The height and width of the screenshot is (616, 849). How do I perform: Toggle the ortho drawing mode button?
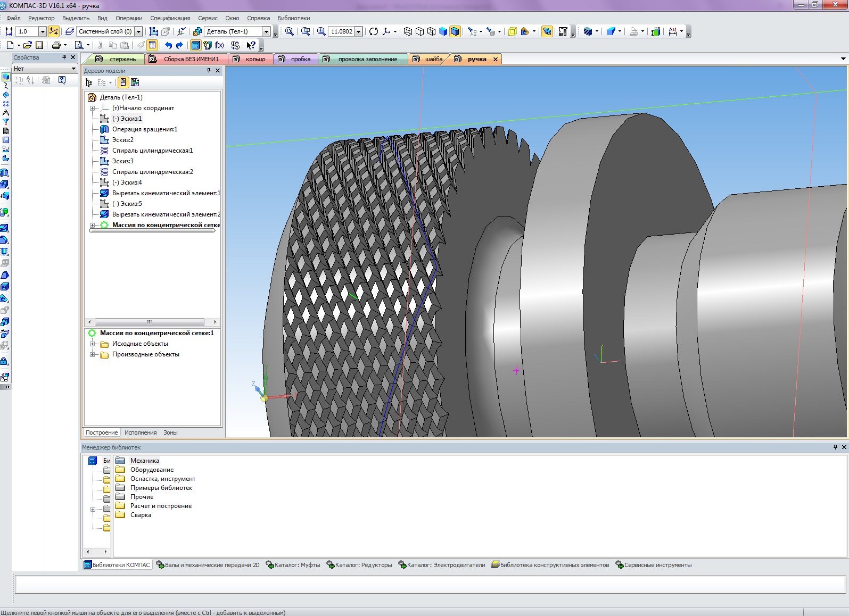pos(54,31)
